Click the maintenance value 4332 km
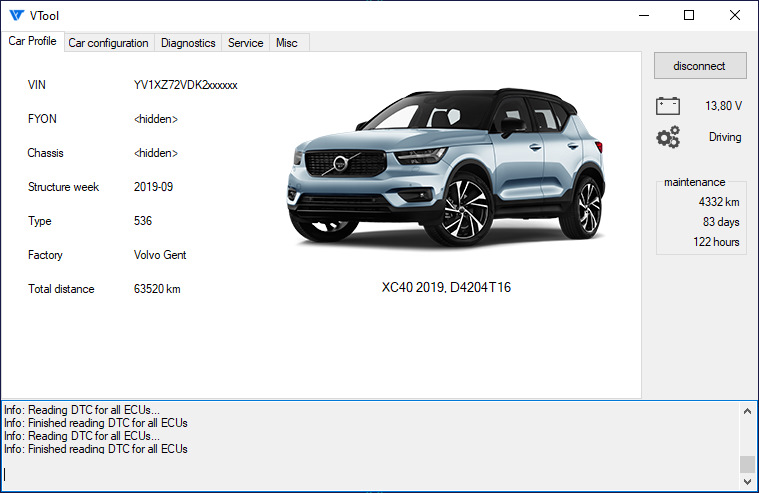The image size is (759, 493). click(719, 202)
